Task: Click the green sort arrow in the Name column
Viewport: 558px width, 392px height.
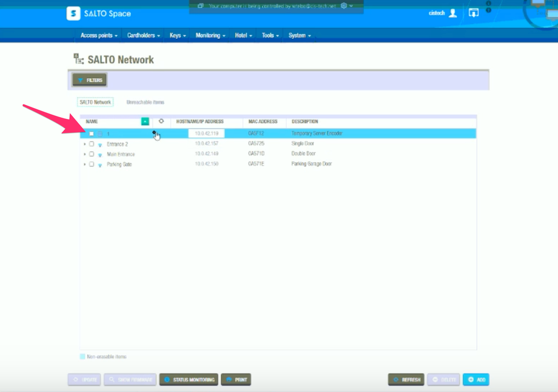Action: click(x=145, y=121)
